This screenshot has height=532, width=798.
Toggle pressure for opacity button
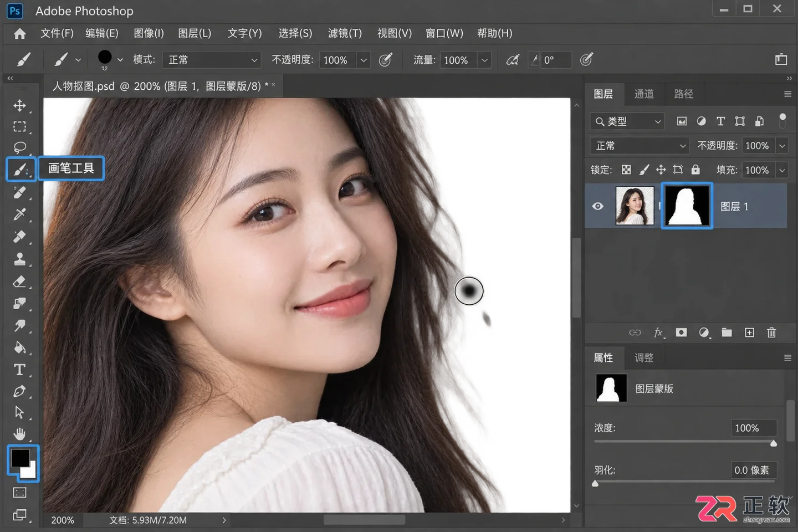click(x=386, y=59)
